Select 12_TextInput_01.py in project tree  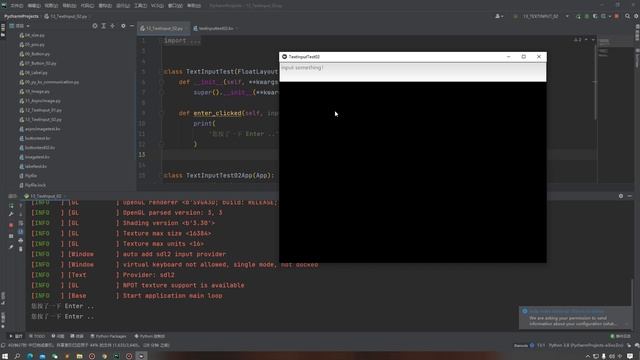click(41, 110)
